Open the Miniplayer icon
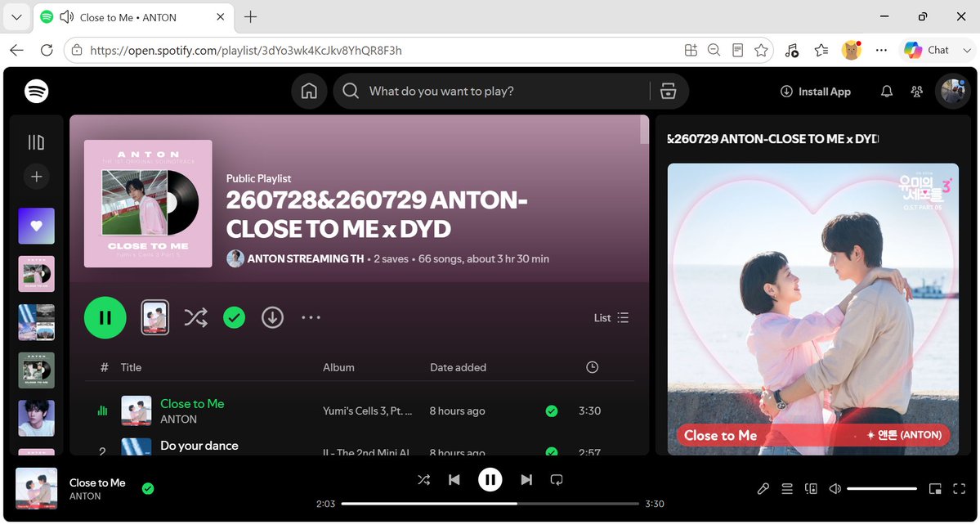This screenshot has width=980, height=525. 935,489
